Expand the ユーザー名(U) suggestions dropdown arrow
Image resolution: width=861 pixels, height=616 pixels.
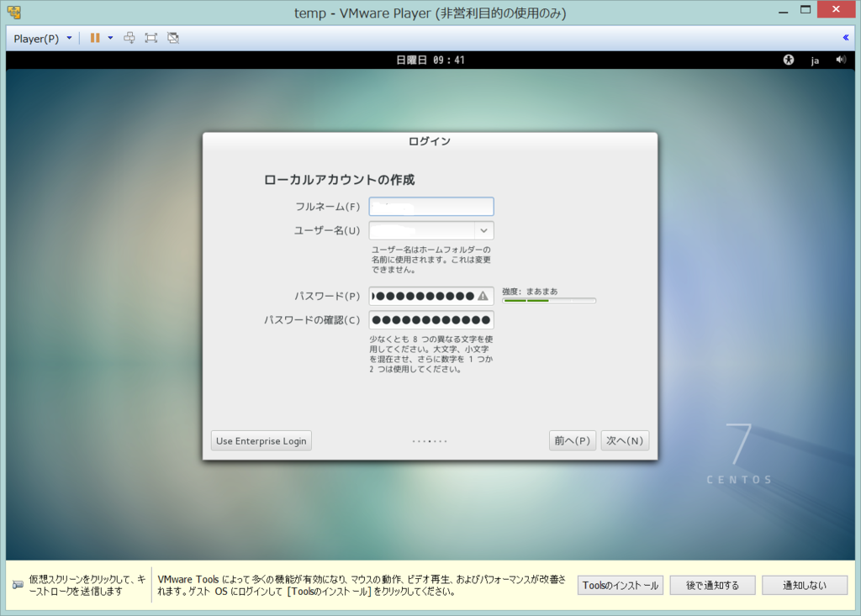pos(483,230)
